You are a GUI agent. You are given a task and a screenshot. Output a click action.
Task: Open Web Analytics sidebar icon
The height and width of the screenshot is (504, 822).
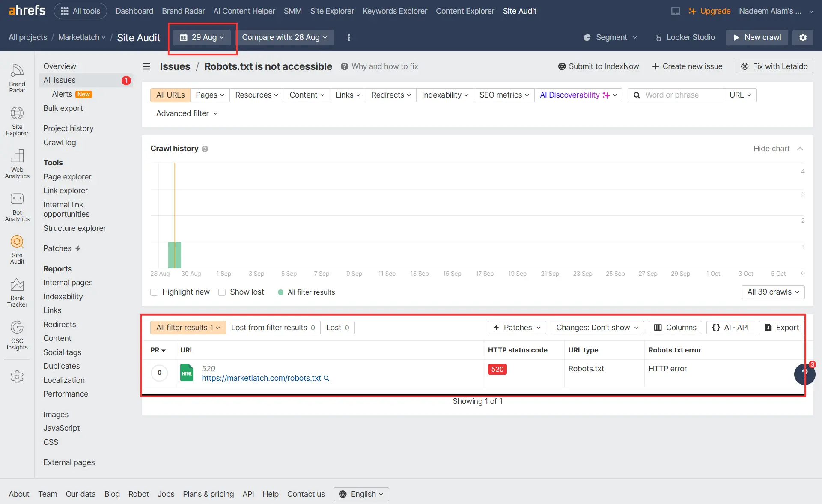pos(17,164)
